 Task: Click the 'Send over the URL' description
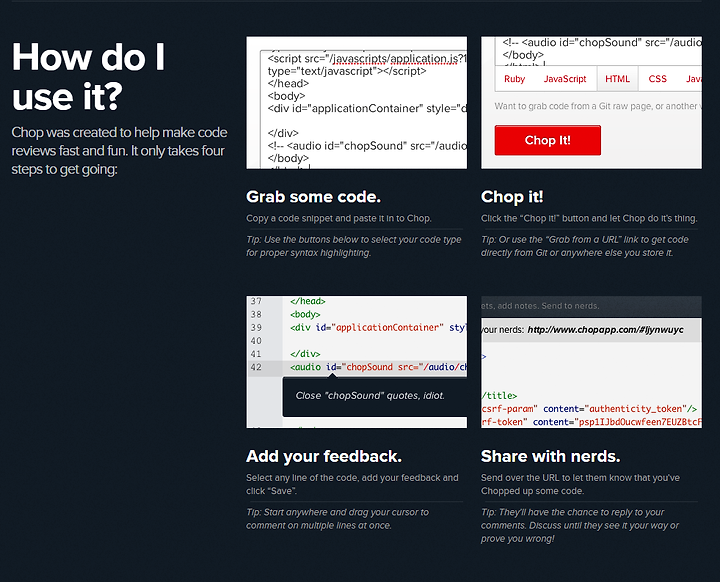[x=580, y=484]
